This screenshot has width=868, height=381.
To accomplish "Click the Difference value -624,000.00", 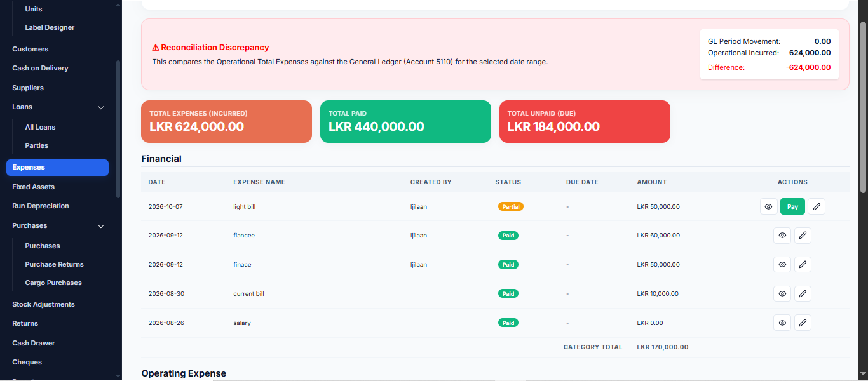I will point(808,67).
